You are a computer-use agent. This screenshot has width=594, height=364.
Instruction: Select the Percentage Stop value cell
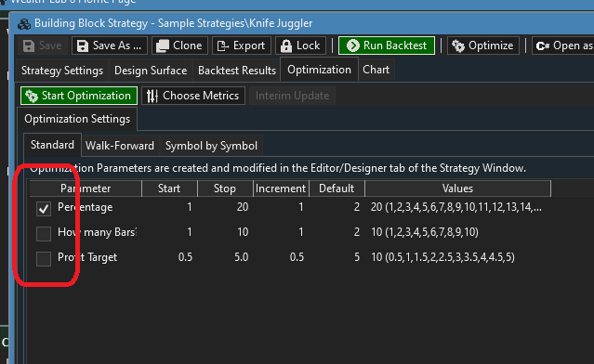click(x=225, y=207)
